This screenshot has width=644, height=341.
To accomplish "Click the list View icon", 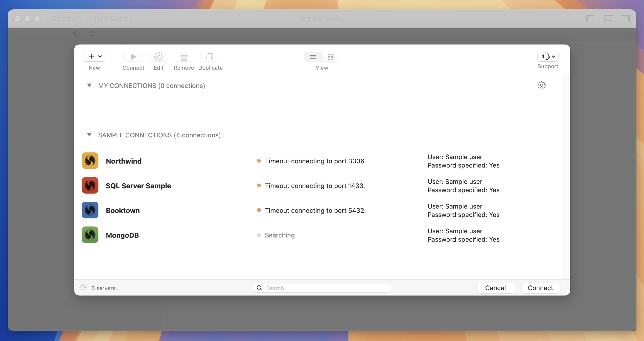I will pos(313,56).
